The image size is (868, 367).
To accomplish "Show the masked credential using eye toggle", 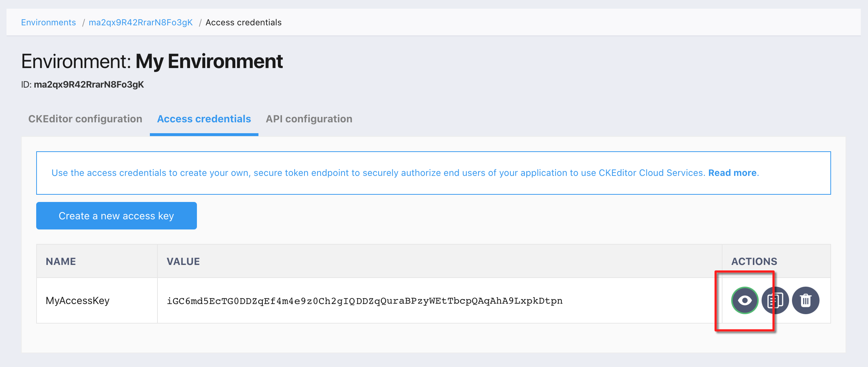I will pyautogui.click(x=744, y=300).
